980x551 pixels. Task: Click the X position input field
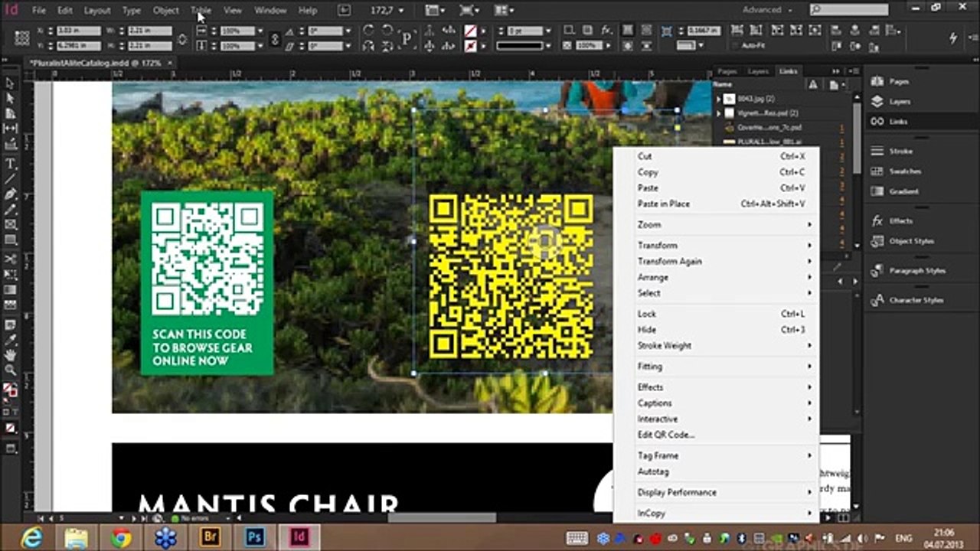click(79, 31)
